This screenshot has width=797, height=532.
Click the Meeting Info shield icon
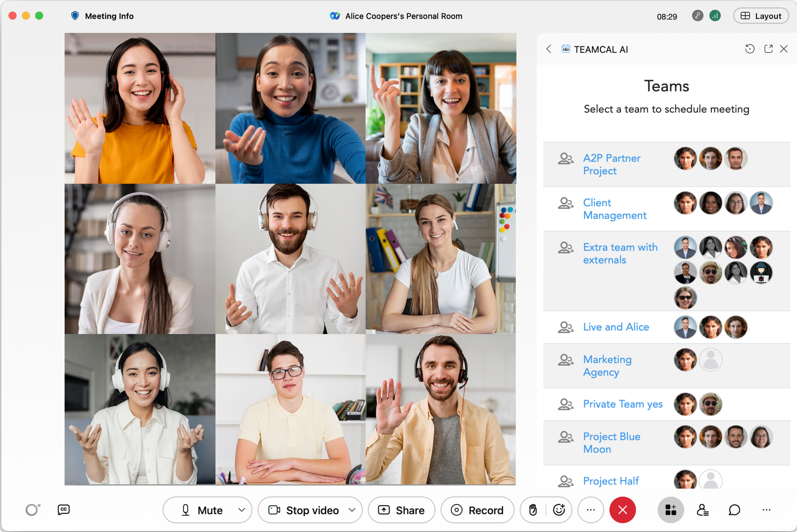[x=75, y=16]
